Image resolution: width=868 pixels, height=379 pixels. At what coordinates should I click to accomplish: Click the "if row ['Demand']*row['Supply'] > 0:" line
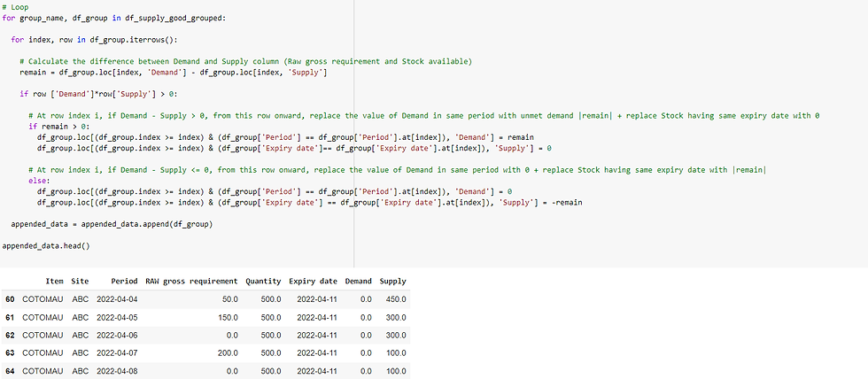(x=99, y=94)
